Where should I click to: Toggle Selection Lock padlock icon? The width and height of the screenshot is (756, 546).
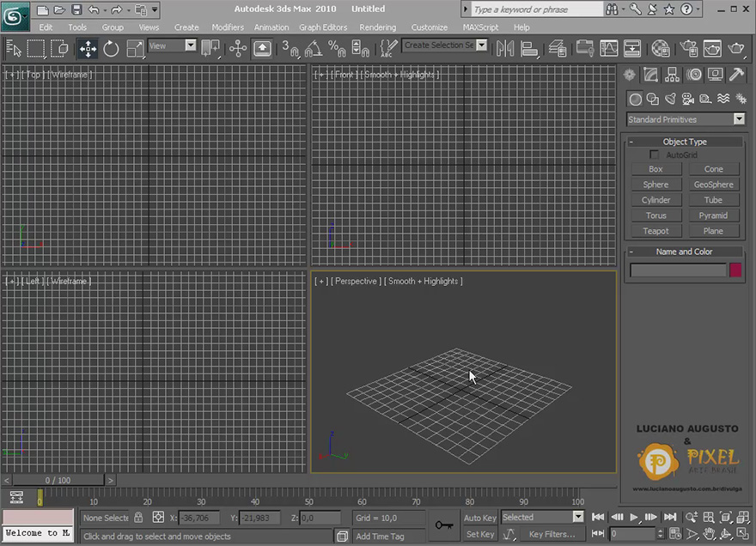pos(138,518)
